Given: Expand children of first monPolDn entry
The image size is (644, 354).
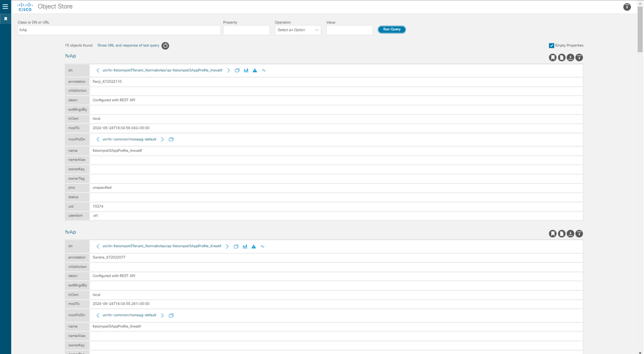Looking at the screenshot, I should [162, 139].
